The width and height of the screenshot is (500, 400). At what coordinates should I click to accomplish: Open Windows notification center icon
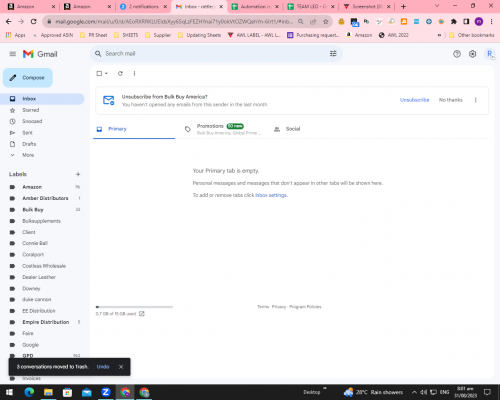point(487,392)
